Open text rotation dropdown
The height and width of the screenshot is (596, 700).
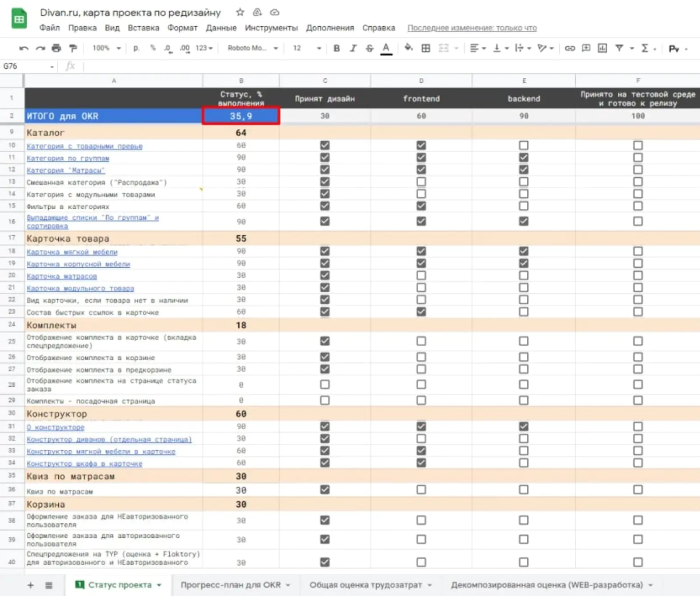(546, 48)
